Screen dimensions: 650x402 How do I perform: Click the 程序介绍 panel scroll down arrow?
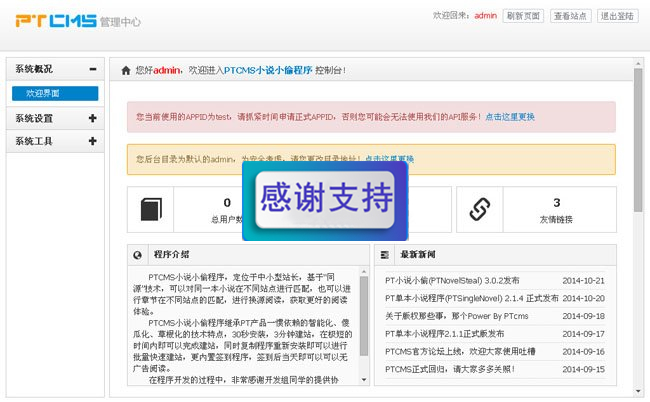tap(364, 380)
